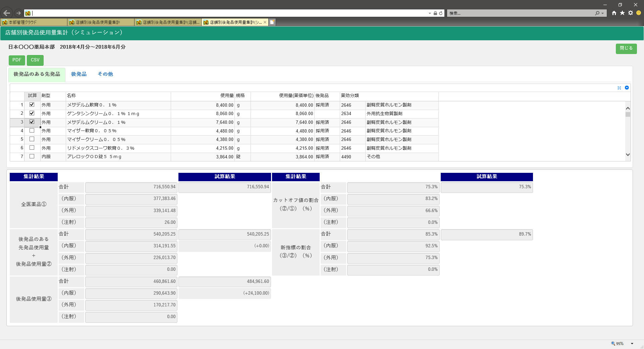Click the grid scrollbar up arrow
The image size is (644, 349).
pyautogui.click(x=628, y=108)
